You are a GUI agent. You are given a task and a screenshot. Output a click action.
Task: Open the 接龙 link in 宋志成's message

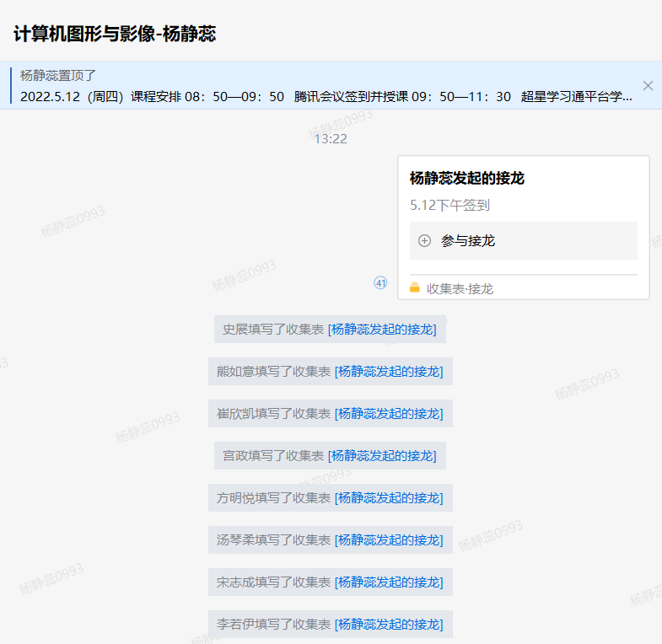tap(389, 582)
